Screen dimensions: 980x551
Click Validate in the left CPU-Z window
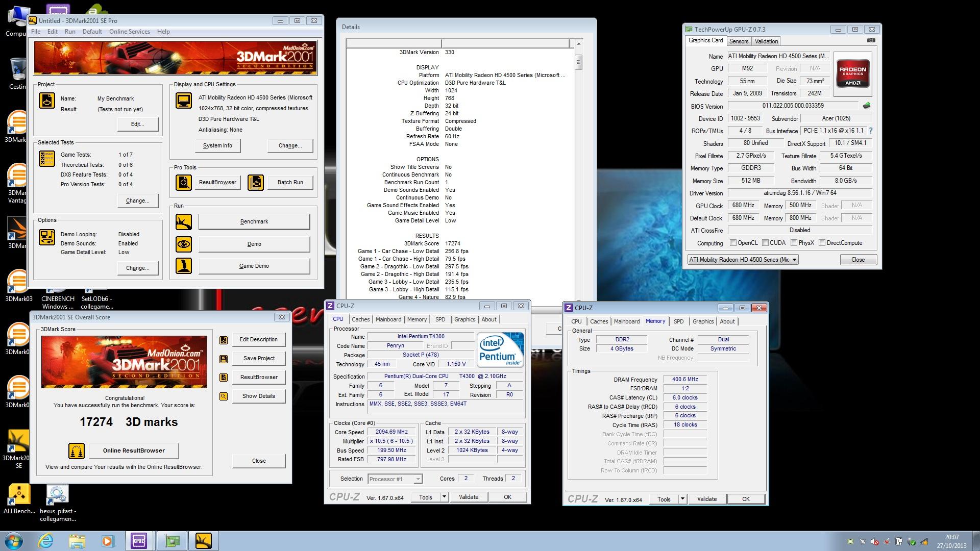[x=469, y=497]
